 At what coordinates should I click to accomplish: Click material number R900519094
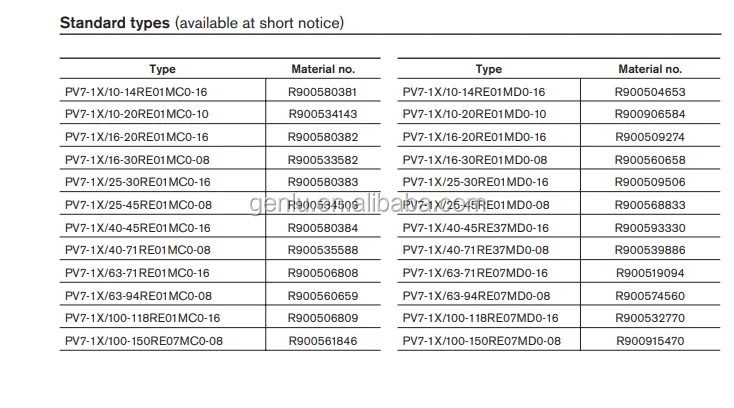point(649,273)
